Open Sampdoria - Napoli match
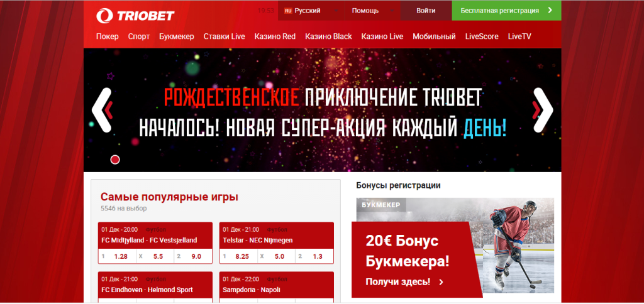644x304 pixels. tap(252, 290)
